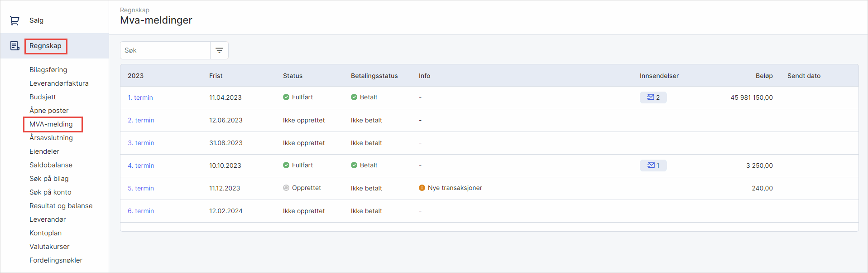Open Leverandørfaktura from the sidebar
Viewport: 868px width, 273px height.
tap(59, 83)
